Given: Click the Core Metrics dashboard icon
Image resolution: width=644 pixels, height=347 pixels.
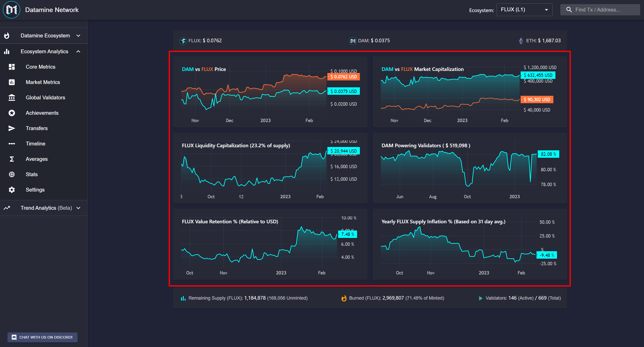Looking at the screenshot, I should click(x=12, y=67).
